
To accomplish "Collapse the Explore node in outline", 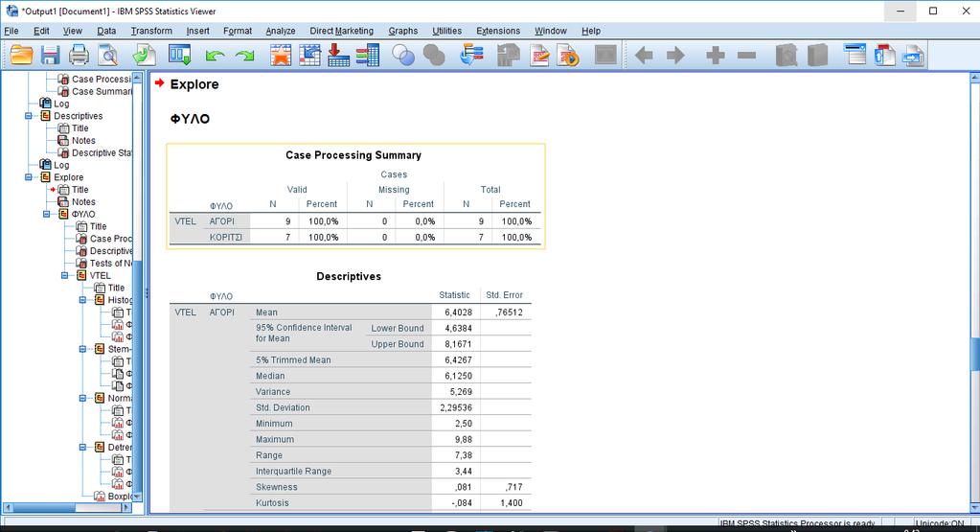I will (x=28, y=177).
